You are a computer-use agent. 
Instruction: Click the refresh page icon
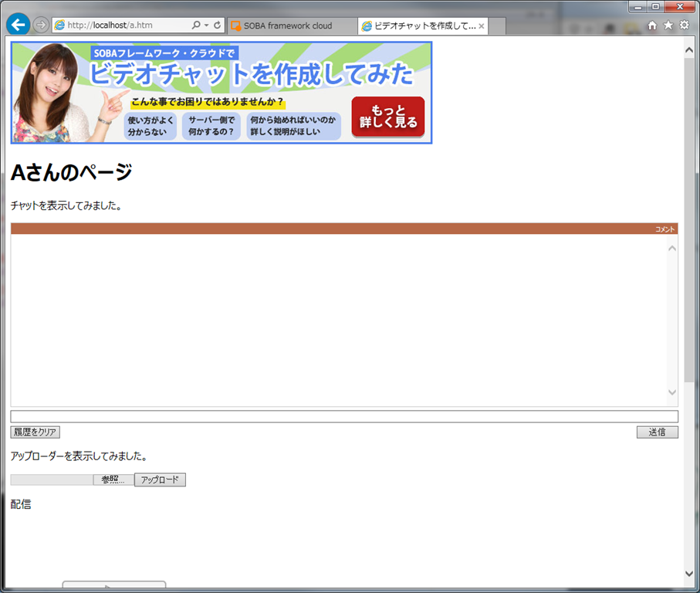coord(217,25)
